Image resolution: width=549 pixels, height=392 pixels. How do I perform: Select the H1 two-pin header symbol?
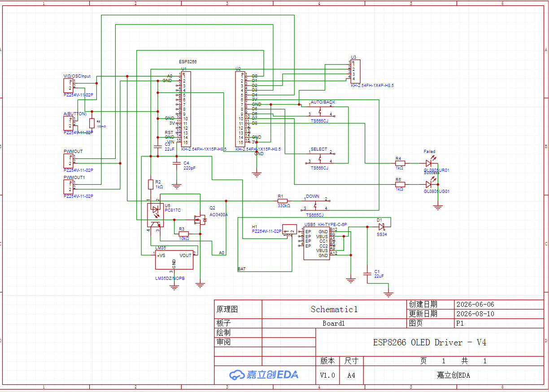pyautogui.click(x=290, y=230)
